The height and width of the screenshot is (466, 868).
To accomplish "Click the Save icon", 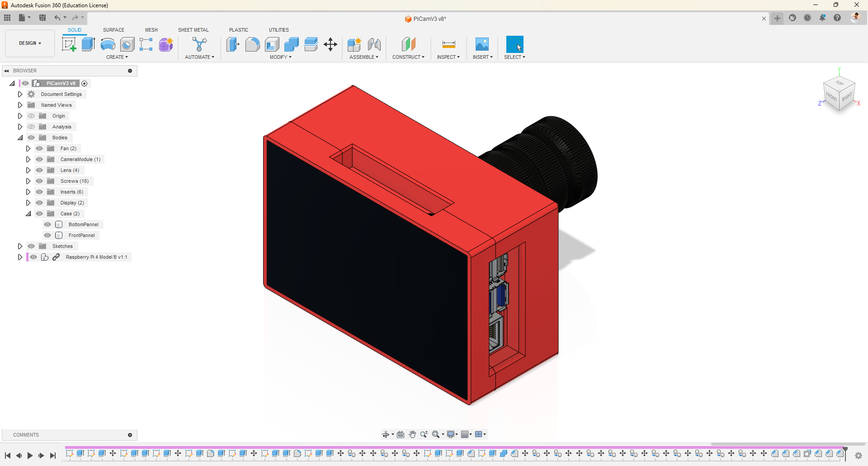I will tap(42, 18).
